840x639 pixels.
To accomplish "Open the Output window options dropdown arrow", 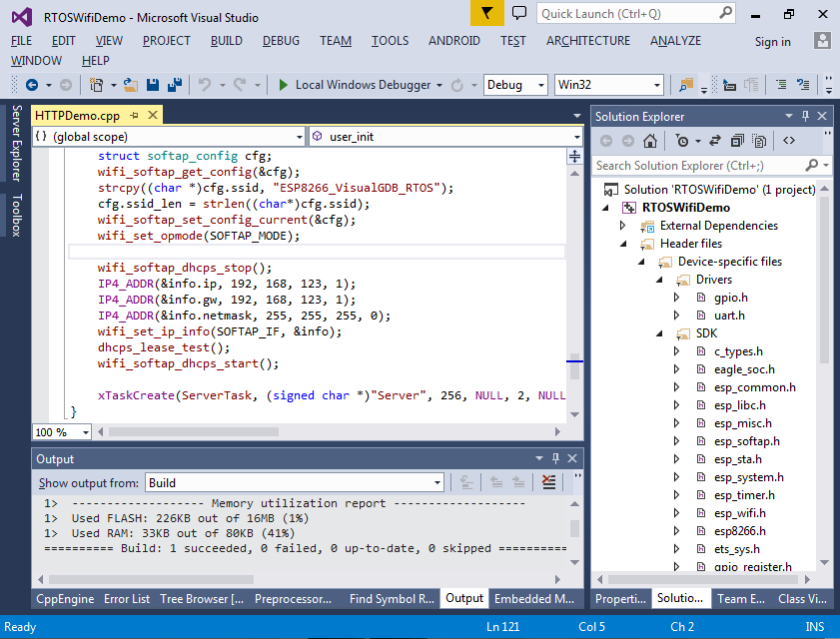I will pyautogui.click(x=539, y=458).
